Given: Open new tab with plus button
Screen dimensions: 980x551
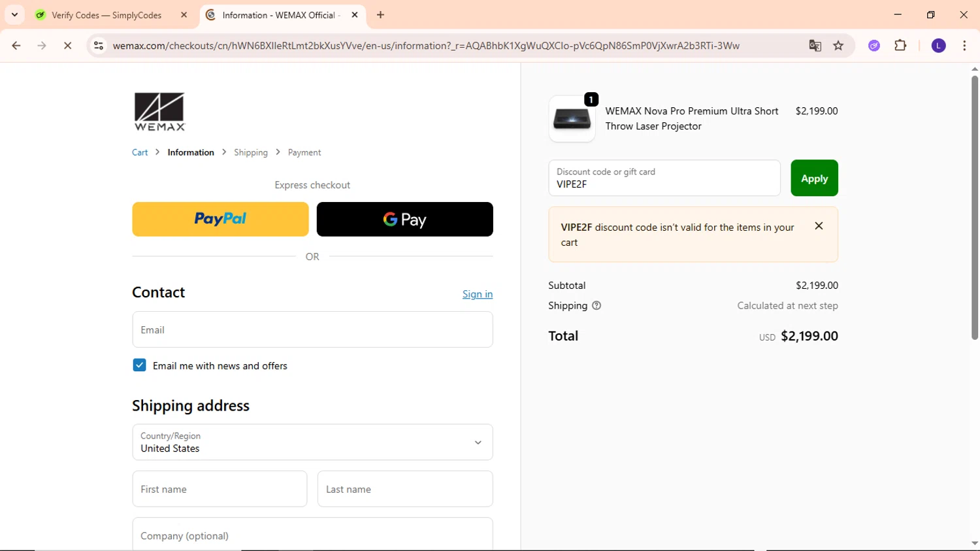Looking at the screenshot, I should pos(380,15).
